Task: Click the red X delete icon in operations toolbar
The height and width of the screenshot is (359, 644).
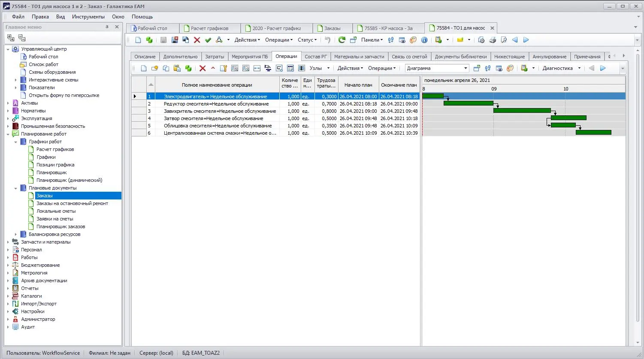Action: click(x=203, y=68)
